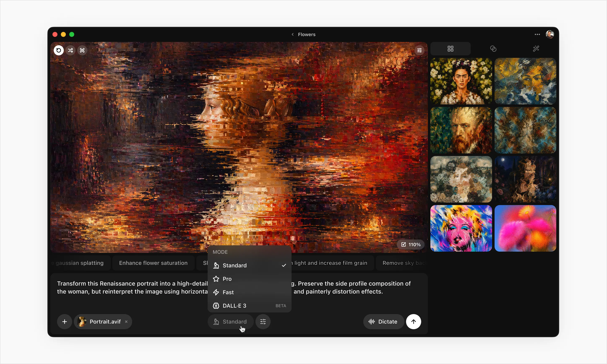This screenshot has height=364, width=607.
Task: Switch to the grid gallery tab
Action: coord(451,49)
